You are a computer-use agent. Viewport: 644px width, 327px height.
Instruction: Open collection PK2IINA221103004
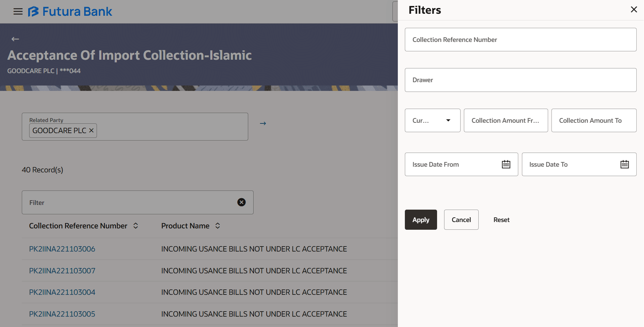pos(62,292)
